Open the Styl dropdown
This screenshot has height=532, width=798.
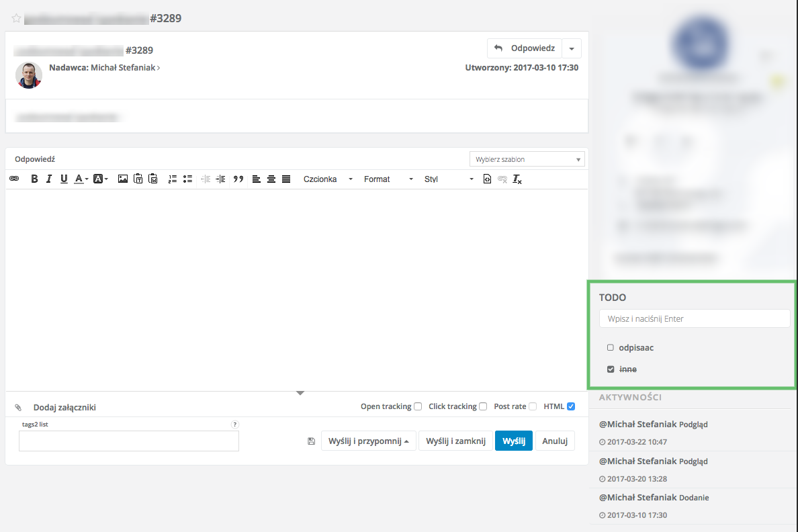[448, 179]
